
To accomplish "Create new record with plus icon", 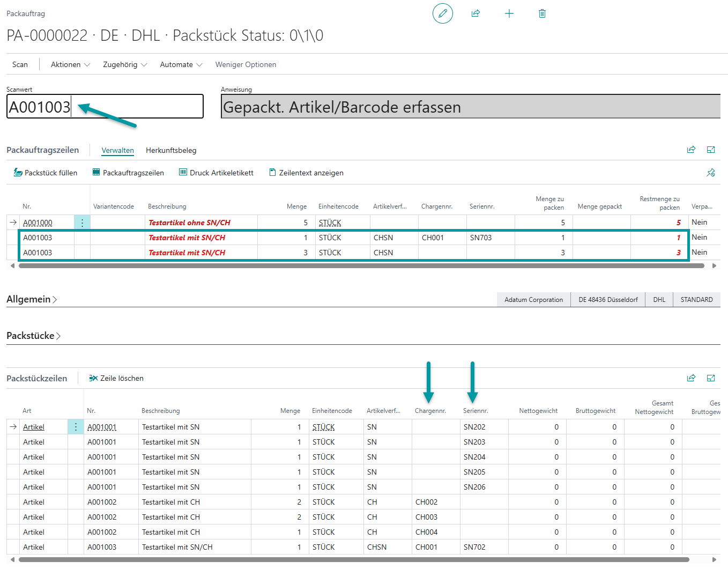I will pos(509,13).
